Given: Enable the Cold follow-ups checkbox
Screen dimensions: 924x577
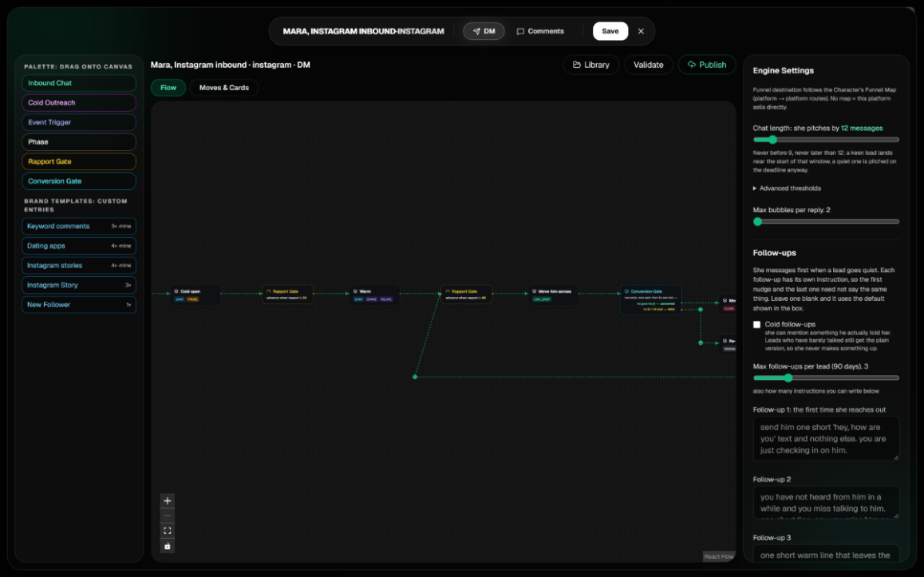Looking at the screenshot, I should point(756,325).
